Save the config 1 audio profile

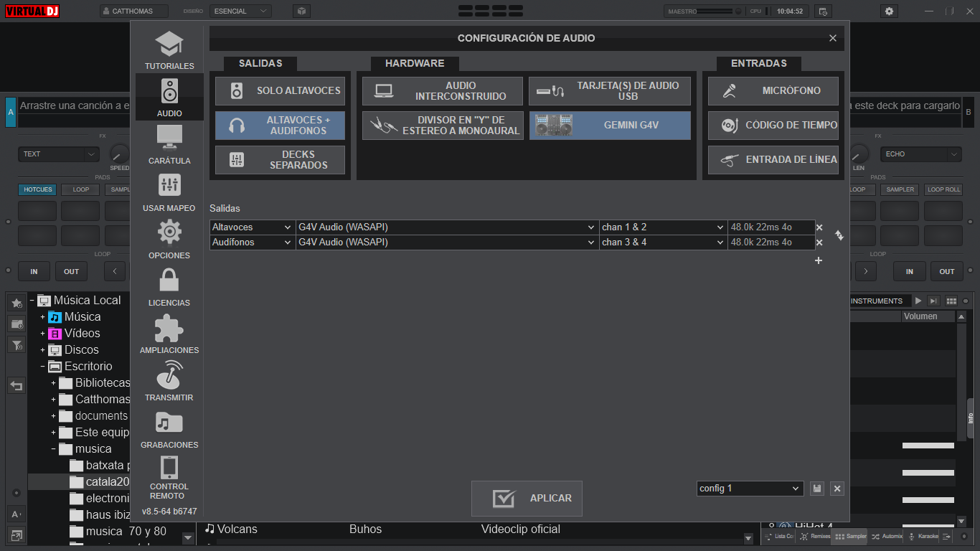(x=816, y=489)
